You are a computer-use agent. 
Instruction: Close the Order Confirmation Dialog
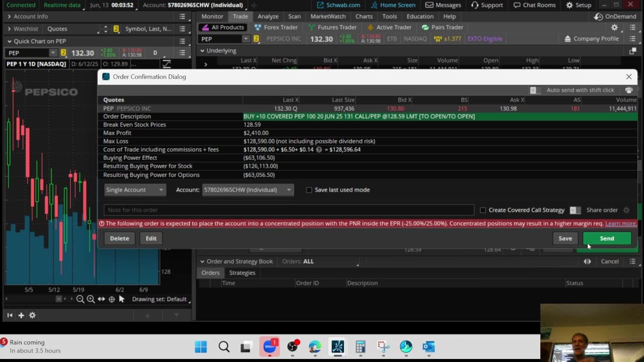(x=629, y=77)
